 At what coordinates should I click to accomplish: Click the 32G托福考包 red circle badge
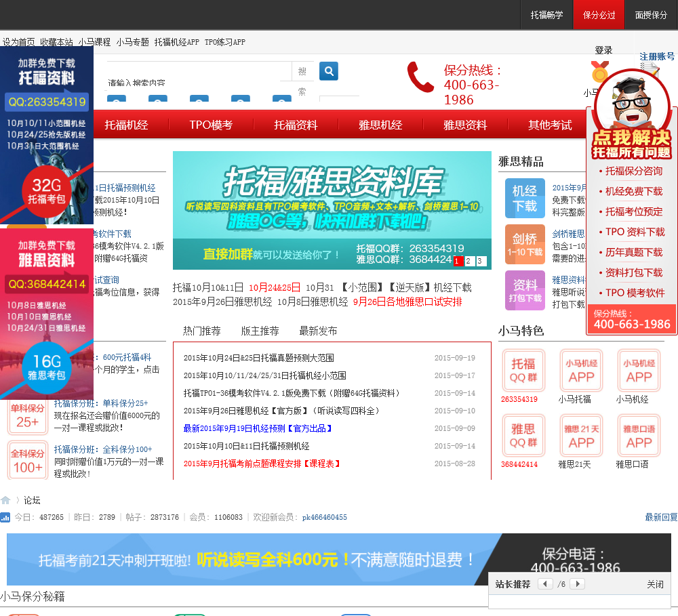(x=47, y=192)
